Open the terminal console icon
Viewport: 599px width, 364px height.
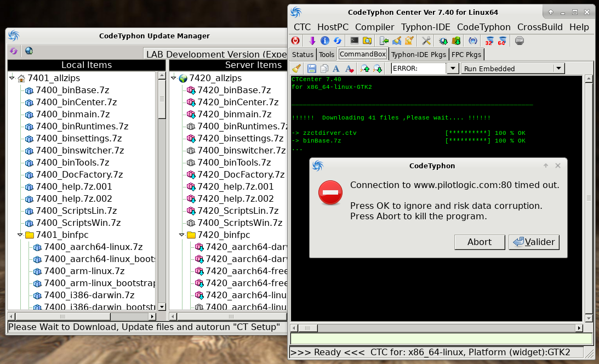coord(355,41)
